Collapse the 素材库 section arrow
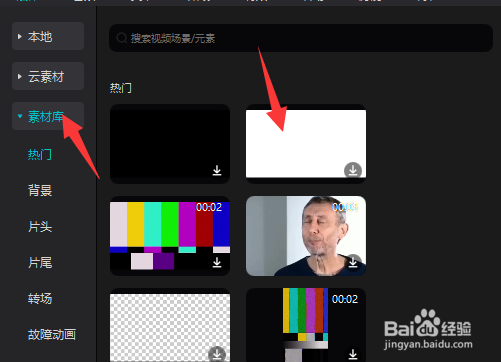This screenshot has height=362, width=501. (x=20, y=116)
